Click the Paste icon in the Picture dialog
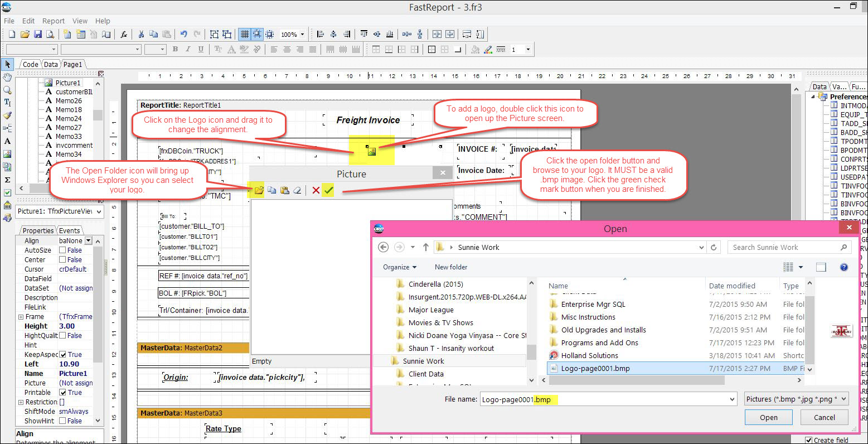Image resolution: width=868 pixels, height=444 pixels. [x=284, y=190]
